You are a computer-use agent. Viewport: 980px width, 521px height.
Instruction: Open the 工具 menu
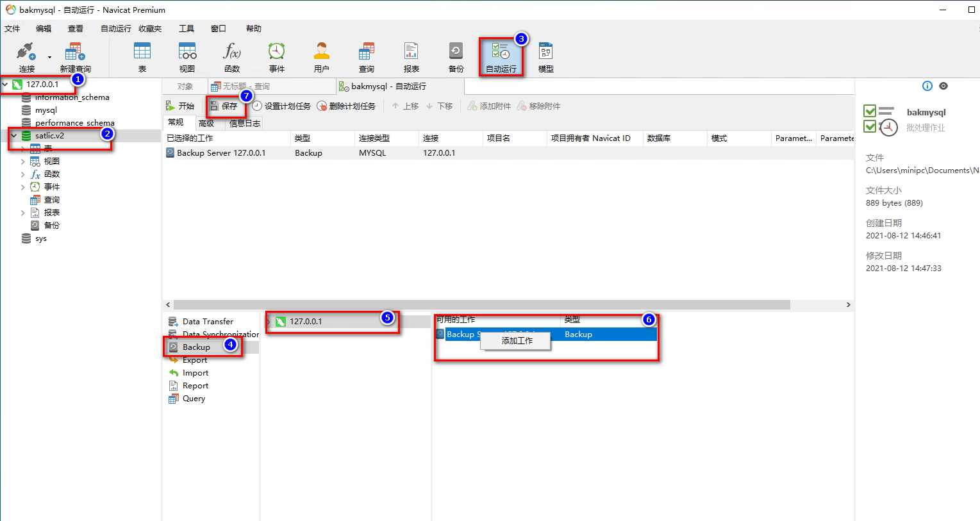pyautogui.click(x=187, y=28)
